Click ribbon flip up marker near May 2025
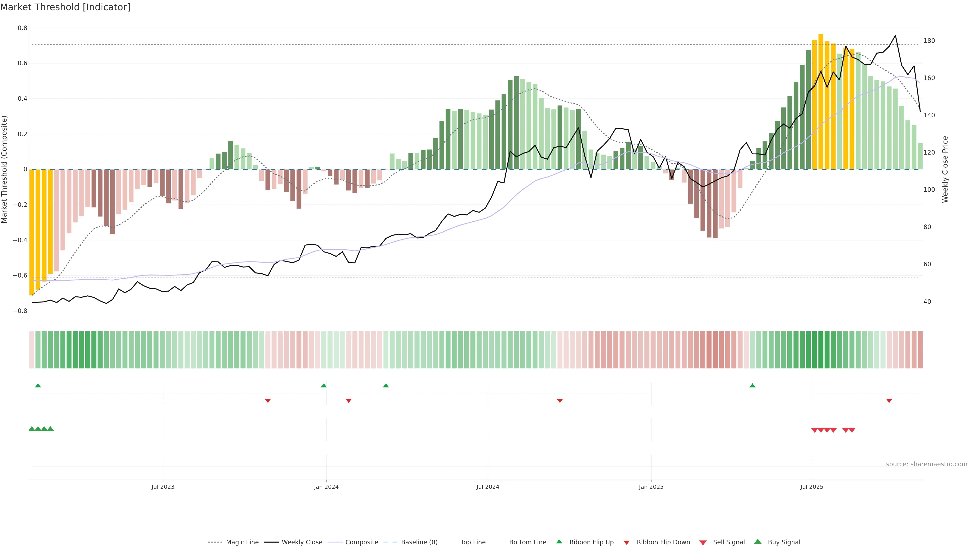 pyautogui.click(x=752, y=386)
